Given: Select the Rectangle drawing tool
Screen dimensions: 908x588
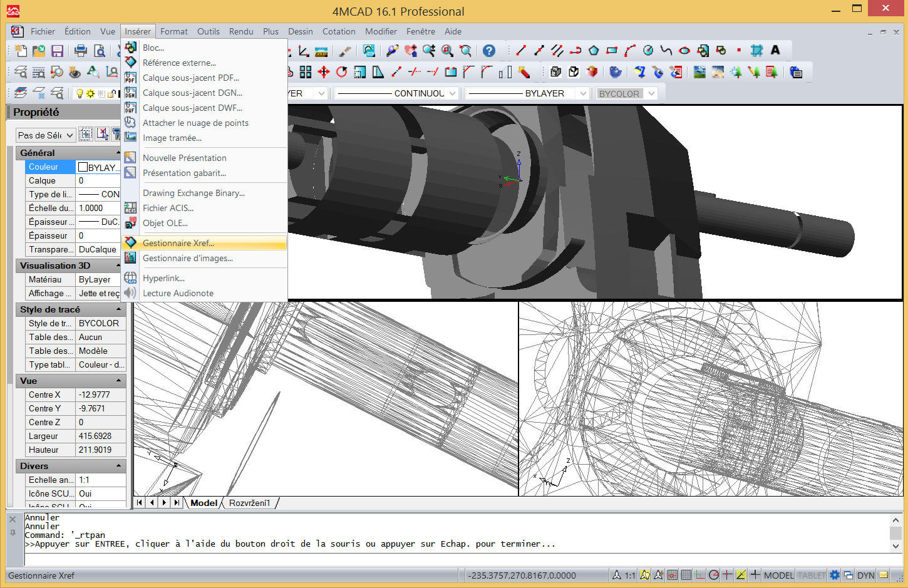Looking at the screenshot, I should (612, 51).
